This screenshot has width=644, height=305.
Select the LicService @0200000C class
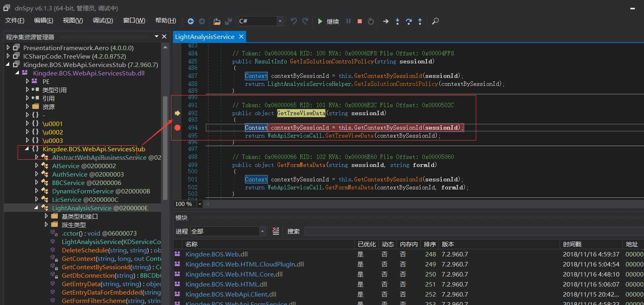[85, 199]
